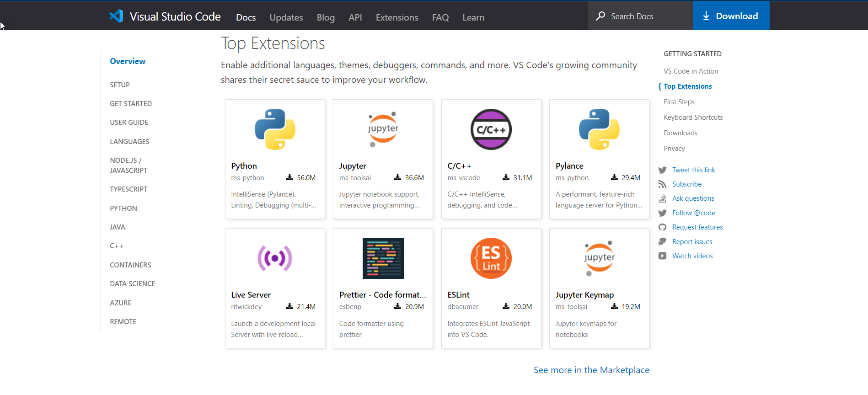Select Top Extensions in page outline
868x395 pixels.
[x=688, y=86]
